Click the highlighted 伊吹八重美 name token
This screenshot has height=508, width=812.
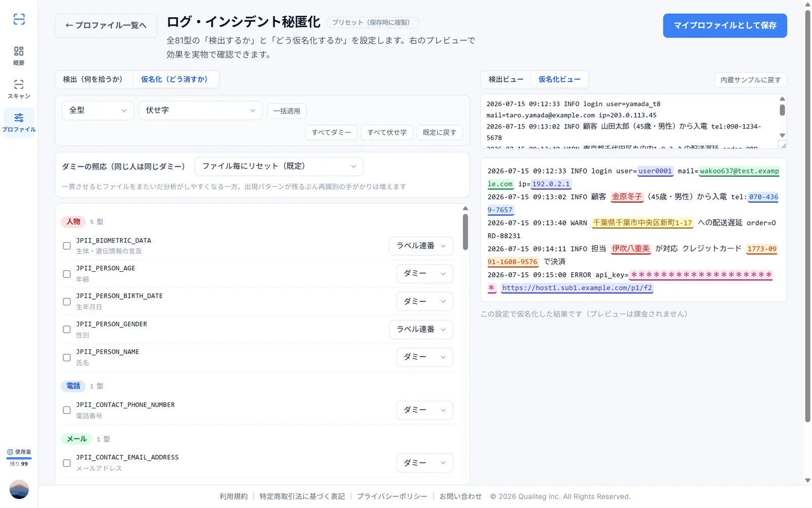[x=630, y=249]
